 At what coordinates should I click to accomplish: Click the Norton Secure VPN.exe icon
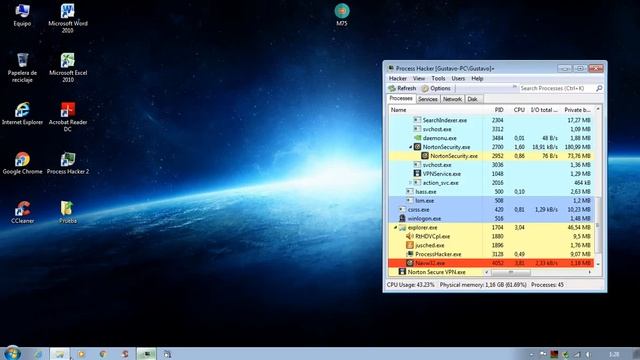point(402,272)
